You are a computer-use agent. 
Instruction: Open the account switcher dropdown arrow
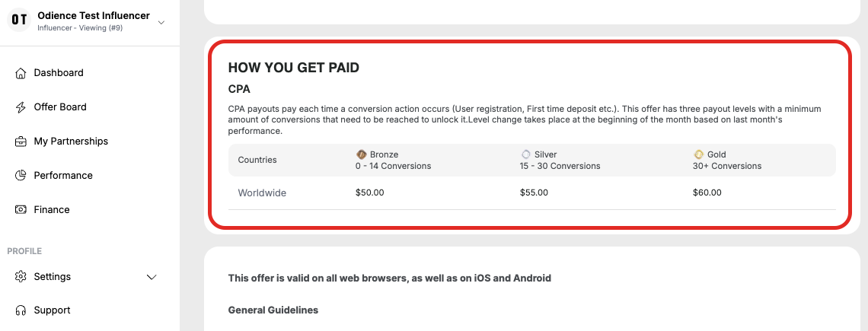(x=161, y=23)
